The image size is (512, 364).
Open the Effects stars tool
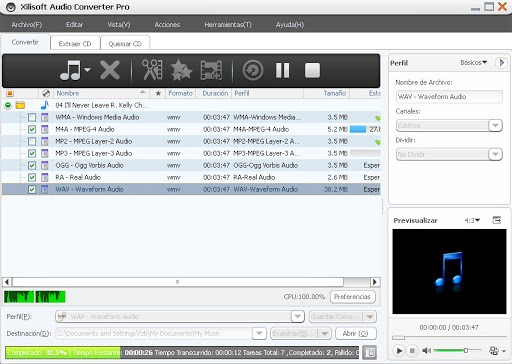coord(181,70)
